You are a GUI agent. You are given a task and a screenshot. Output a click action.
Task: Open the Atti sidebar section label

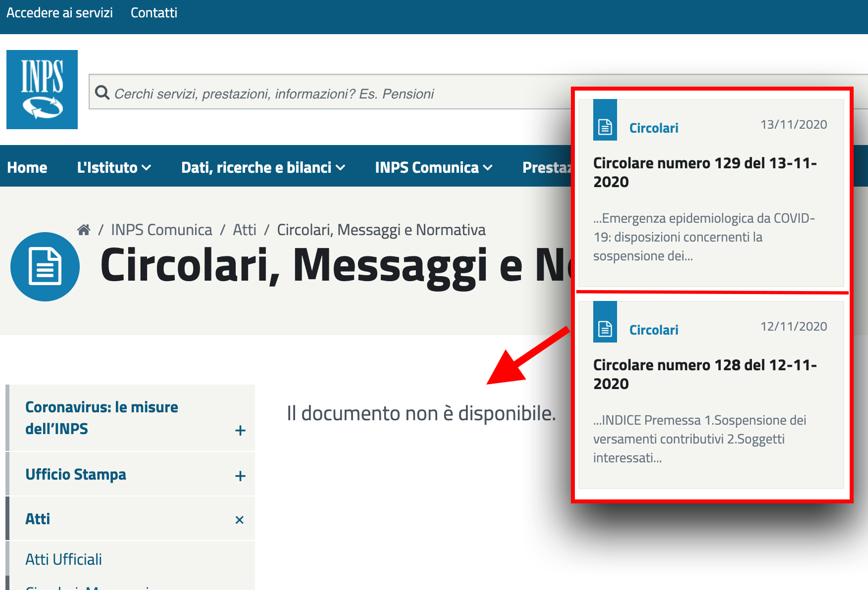tap(38, 519)
